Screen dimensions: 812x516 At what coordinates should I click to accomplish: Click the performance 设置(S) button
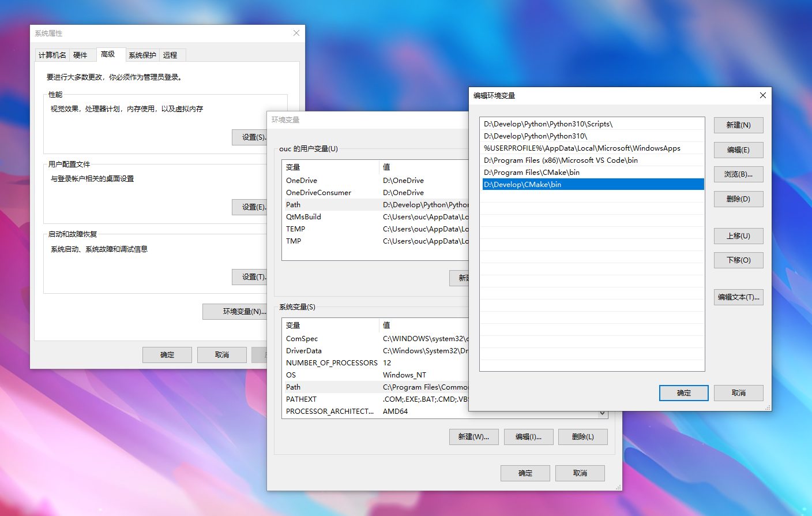coord(252,137)
